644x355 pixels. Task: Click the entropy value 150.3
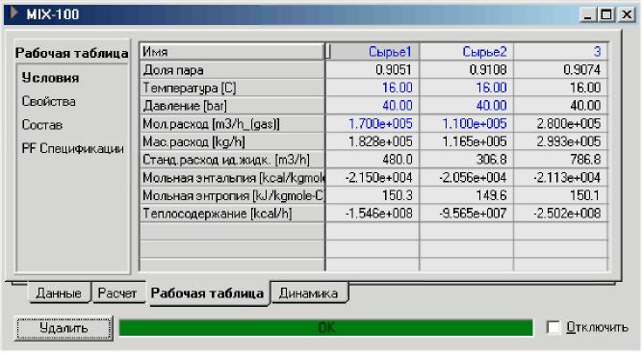(x=373, y=195)
